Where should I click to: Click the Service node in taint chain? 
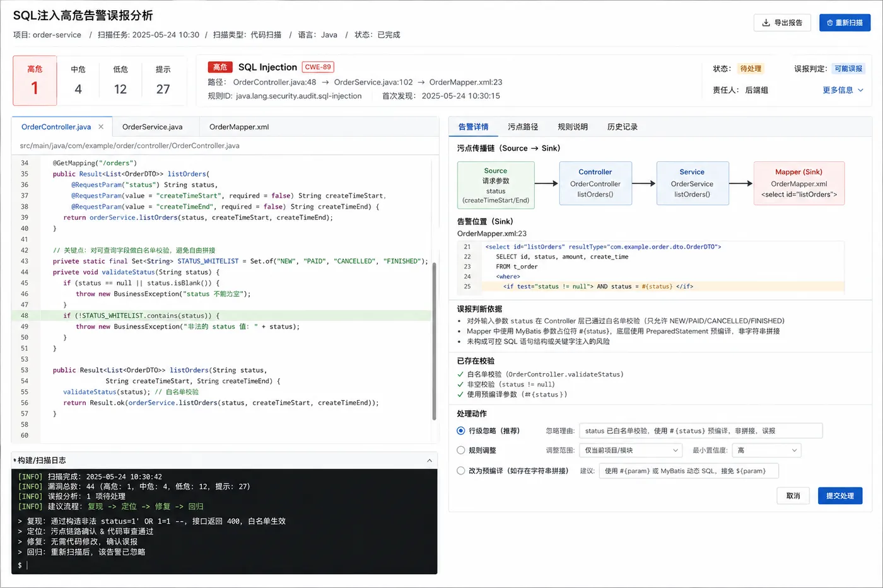point(692,183)
